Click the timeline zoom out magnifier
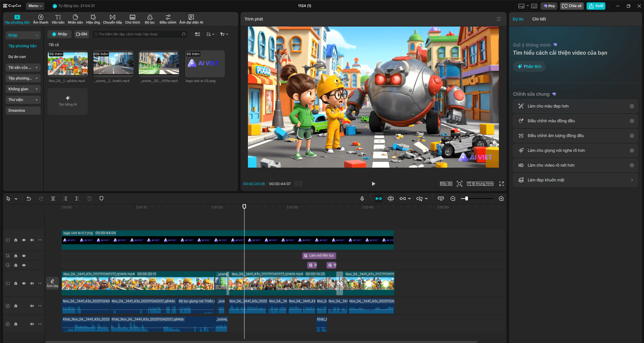 [x=453, y=199]
